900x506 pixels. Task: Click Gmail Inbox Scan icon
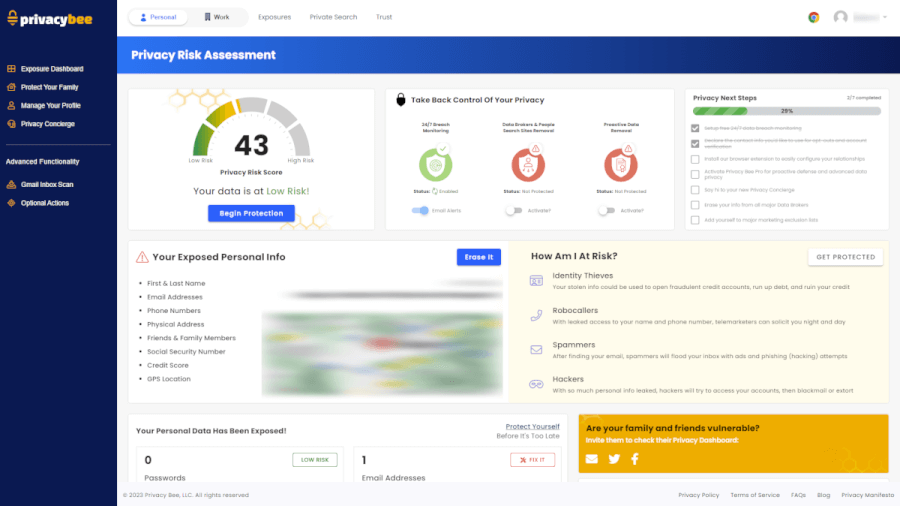click(11, 185)
